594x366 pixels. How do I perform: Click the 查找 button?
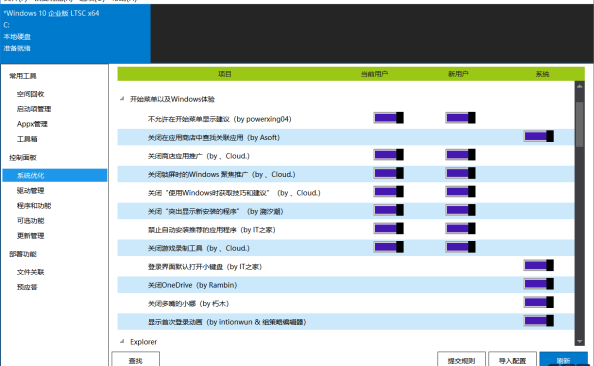136,359
